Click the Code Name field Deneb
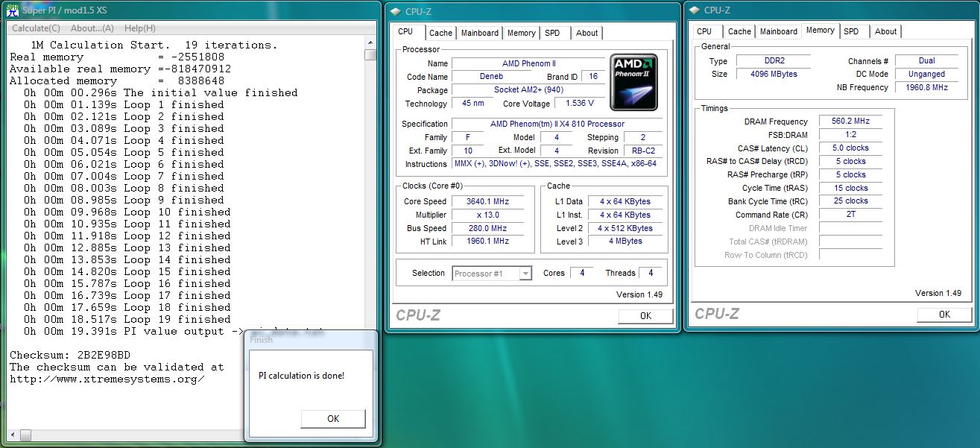Viewport: 980px width, 448px height. tap(491, 77)
